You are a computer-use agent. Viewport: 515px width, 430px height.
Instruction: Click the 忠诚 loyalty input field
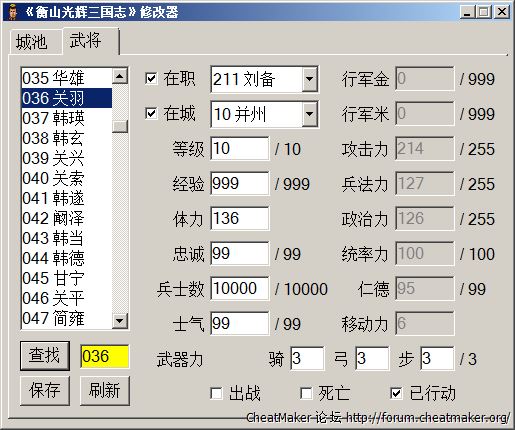(240, 254)
